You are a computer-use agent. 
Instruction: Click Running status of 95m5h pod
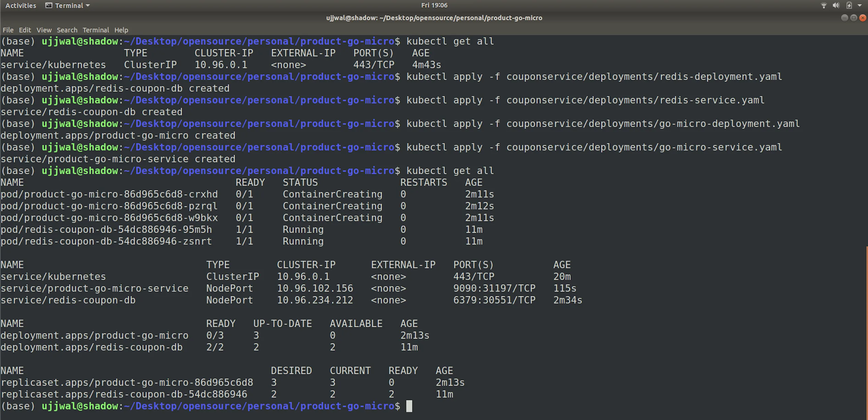(303, 230)
